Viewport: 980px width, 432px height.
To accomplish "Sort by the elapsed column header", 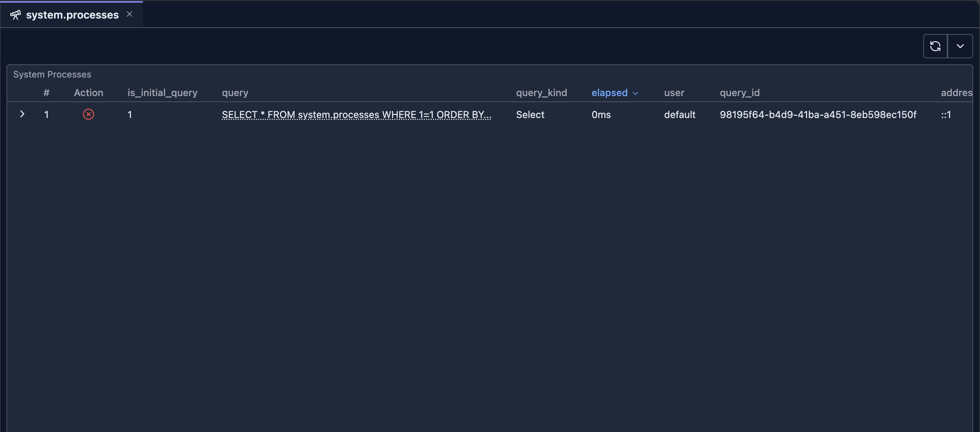I will (x=609, y=93).
